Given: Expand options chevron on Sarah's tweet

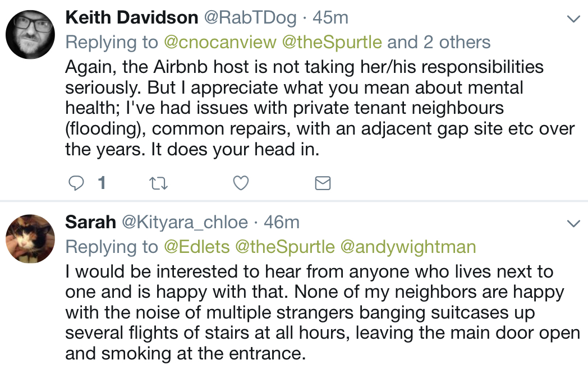Looking at the screenshot, I should point(573,224).
